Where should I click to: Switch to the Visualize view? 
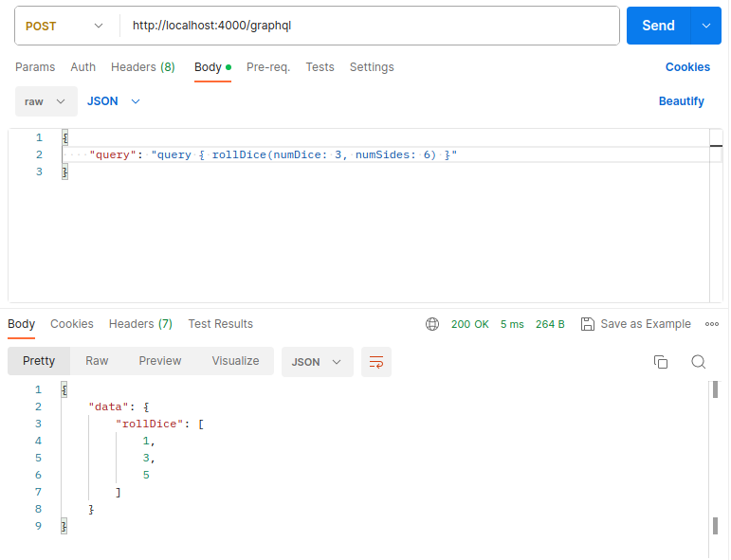235,361
